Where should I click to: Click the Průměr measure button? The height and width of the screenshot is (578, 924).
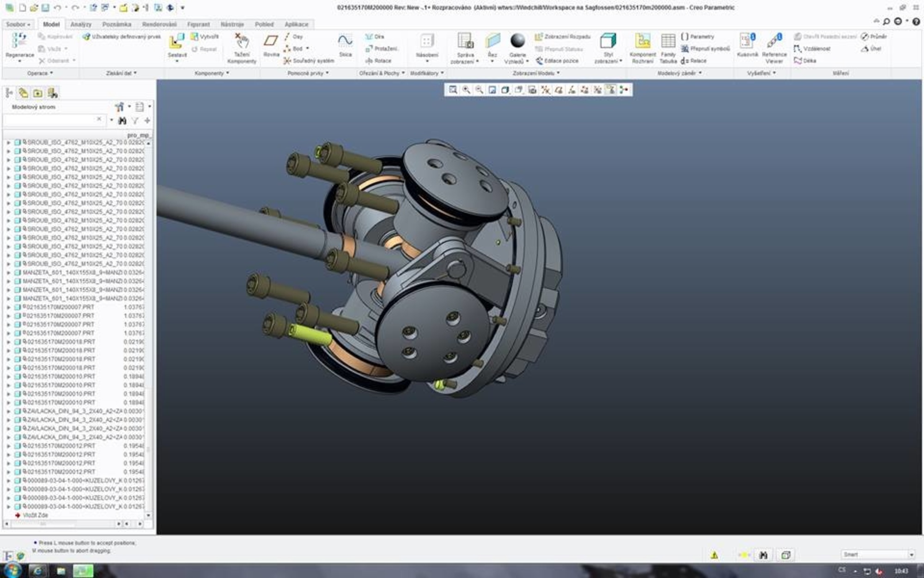(x=874, y=37)
